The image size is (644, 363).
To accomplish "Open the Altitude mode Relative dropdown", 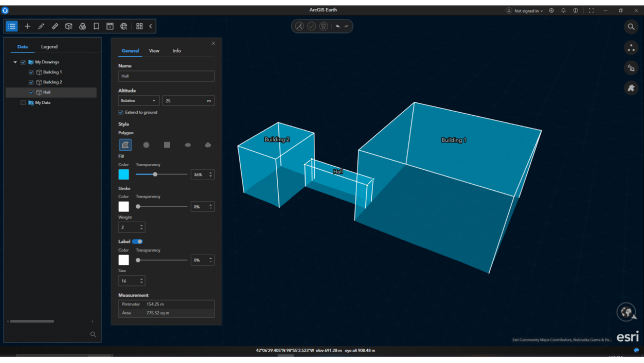I will (138, 101).
